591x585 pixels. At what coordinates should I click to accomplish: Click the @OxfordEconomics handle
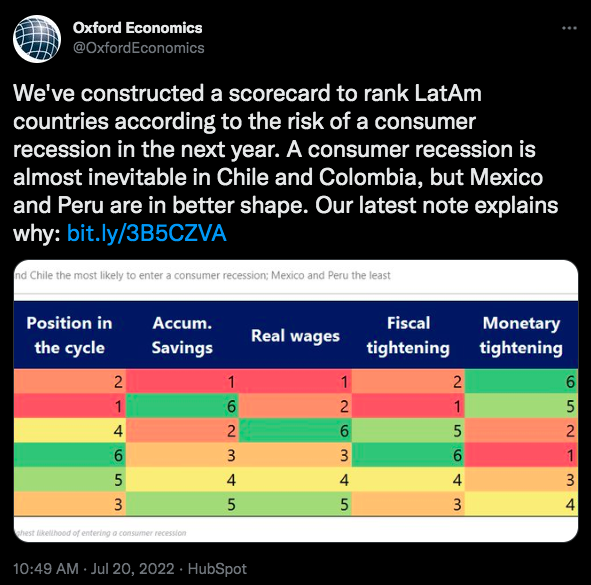coord(139,48)
